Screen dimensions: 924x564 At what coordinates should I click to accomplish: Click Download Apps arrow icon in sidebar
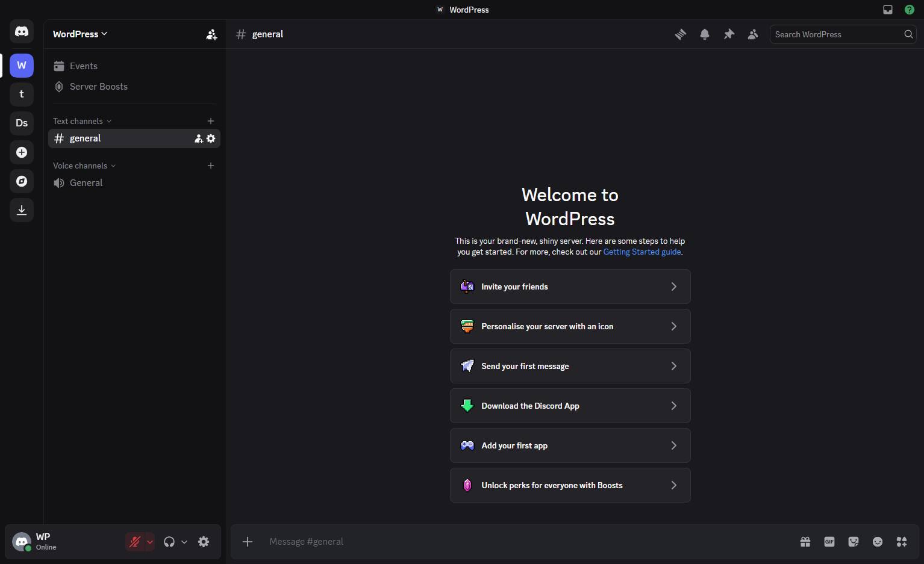tap(22, 210)
